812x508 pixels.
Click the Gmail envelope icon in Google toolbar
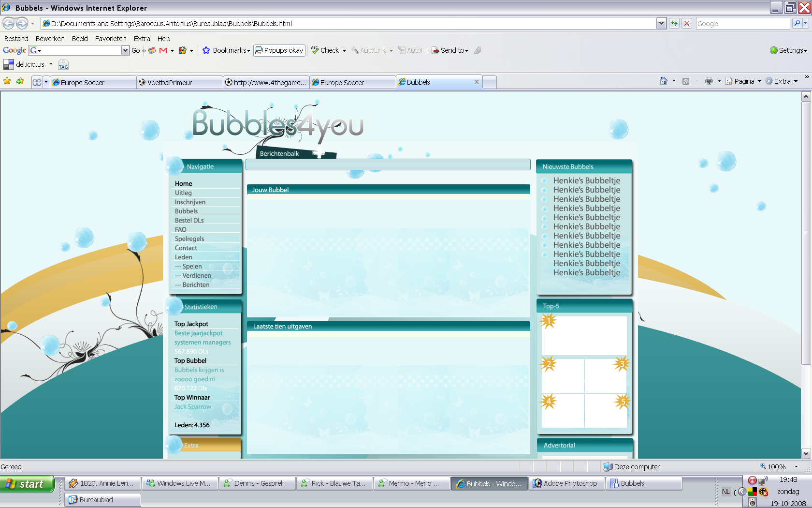163,50
